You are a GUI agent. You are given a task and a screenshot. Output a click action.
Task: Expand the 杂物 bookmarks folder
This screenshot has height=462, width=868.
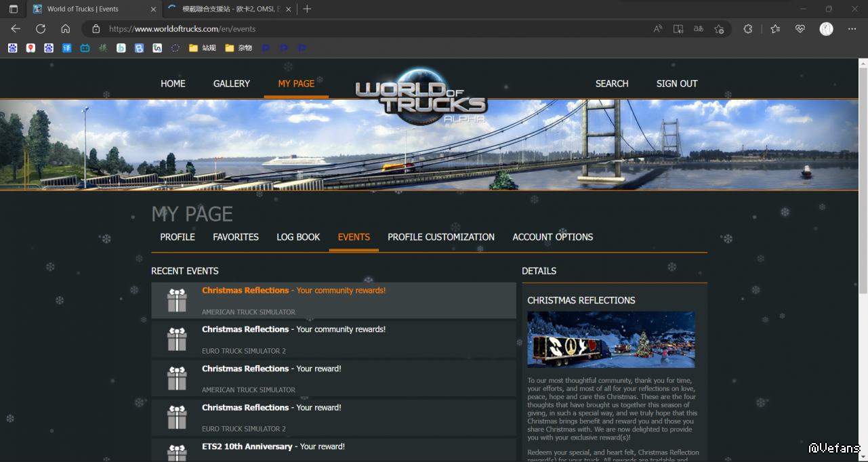239,48
